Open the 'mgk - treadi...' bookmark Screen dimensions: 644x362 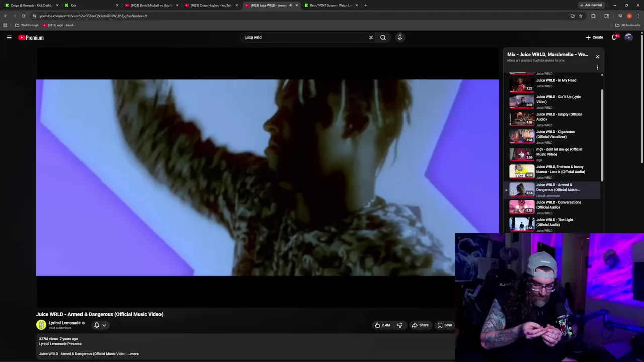pos(59,25)
